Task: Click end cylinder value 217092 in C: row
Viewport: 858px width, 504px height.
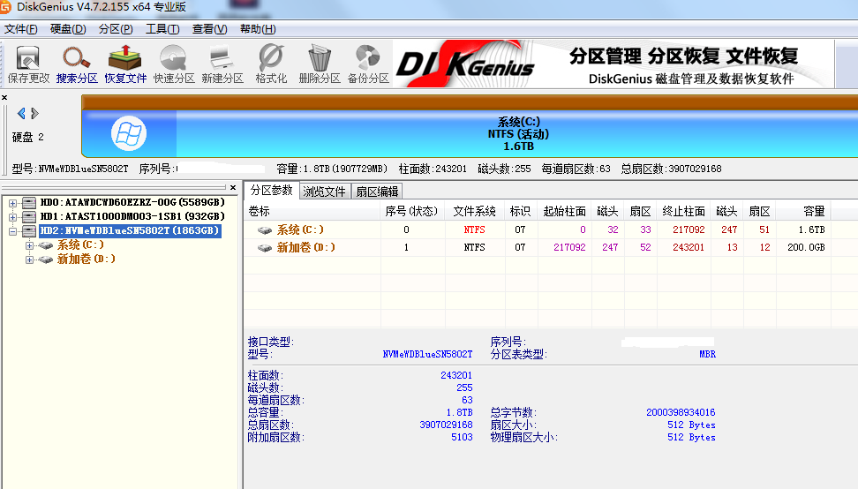Action: coord(689,229)
